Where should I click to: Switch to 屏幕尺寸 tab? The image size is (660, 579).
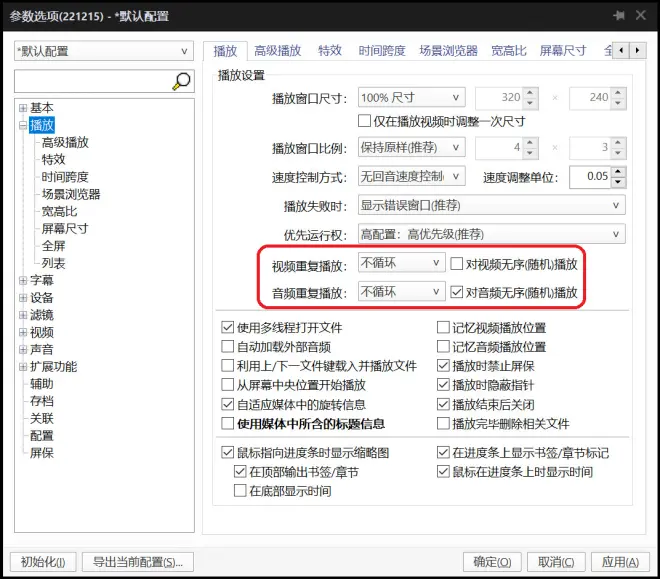pos(563,51)
